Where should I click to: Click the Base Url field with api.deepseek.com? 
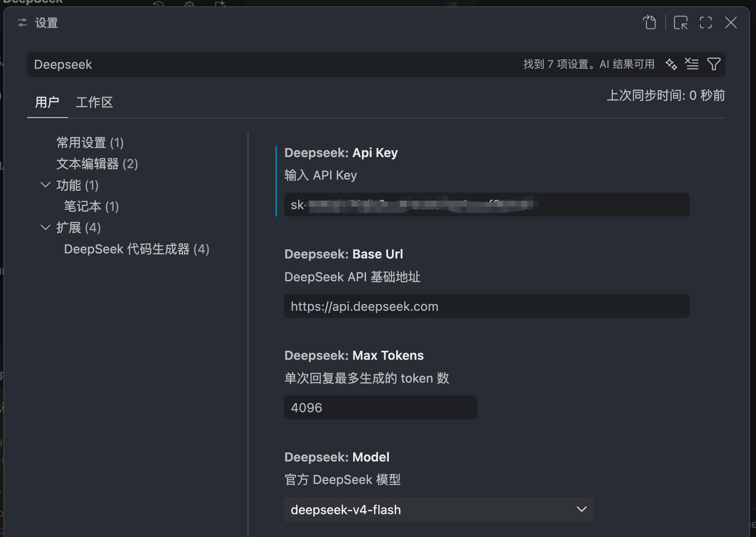[x=487, y=306]
